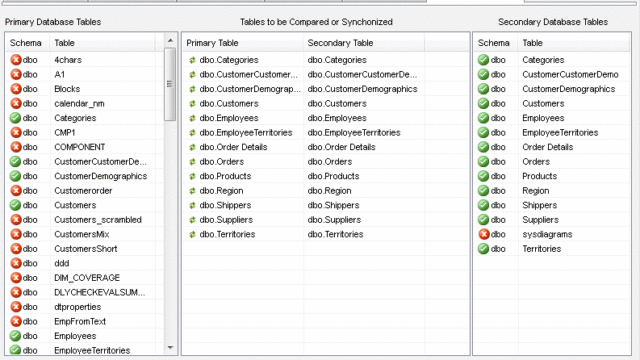Click the red X icon beside Customers_scrambled
The image size is (640, 360).
tap(16, 220)
